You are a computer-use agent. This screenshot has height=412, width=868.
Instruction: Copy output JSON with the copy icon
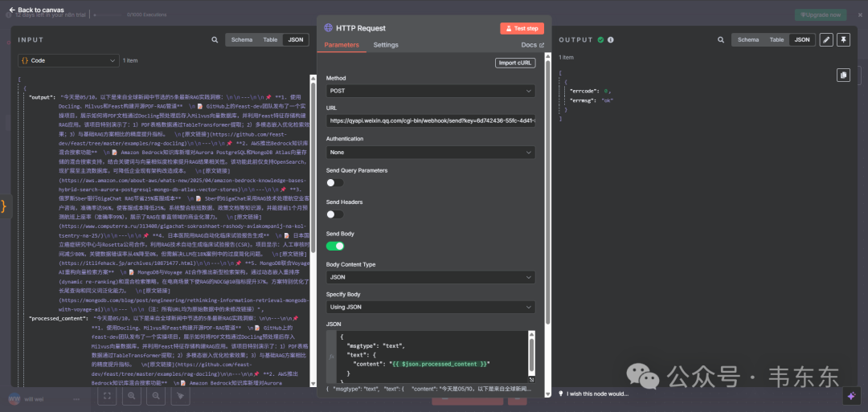click(x=843, y=75)
